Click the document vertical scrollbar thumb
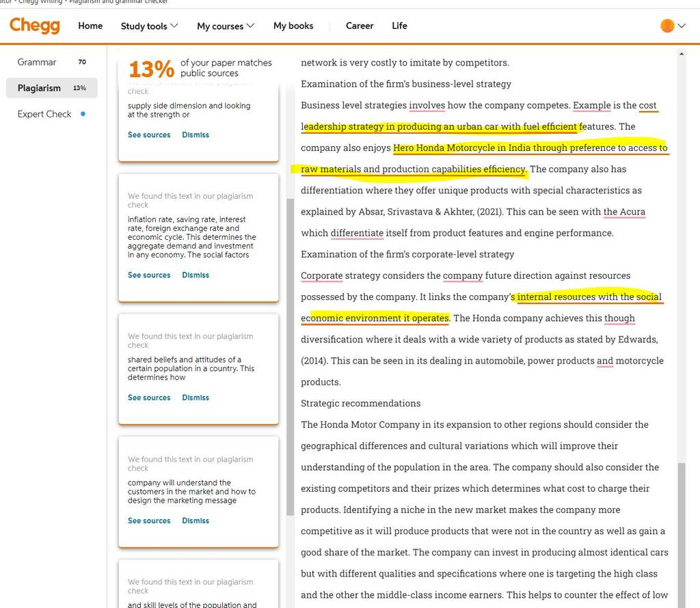700x608 pixels. pyautogui.click(x=682, y=536)
